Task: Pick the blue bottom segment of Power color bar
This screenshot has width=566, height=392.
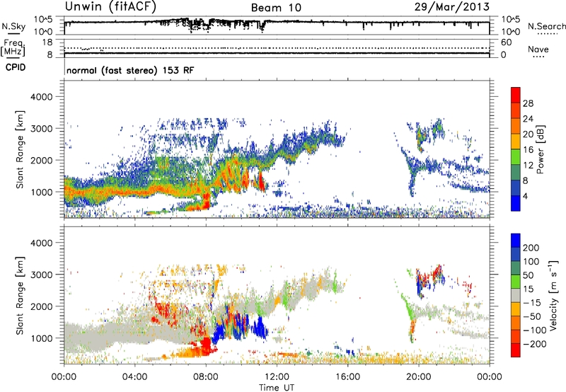Action: click(x=516, y=203)
